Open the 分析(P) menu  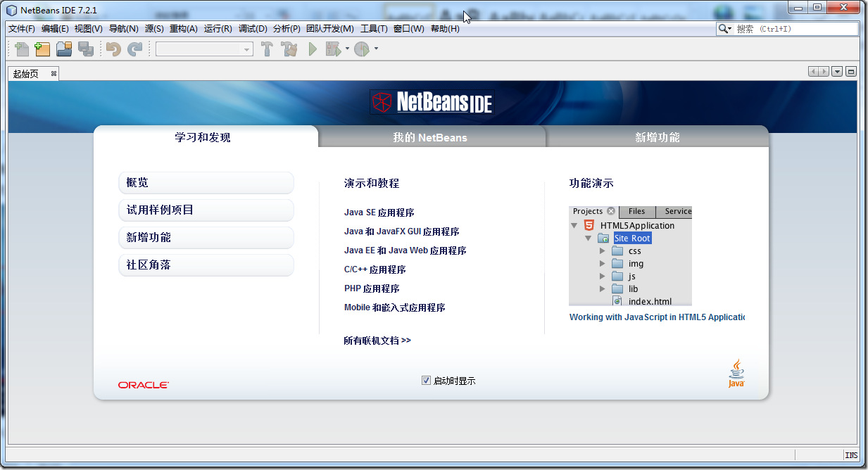(x=287, y=29)
